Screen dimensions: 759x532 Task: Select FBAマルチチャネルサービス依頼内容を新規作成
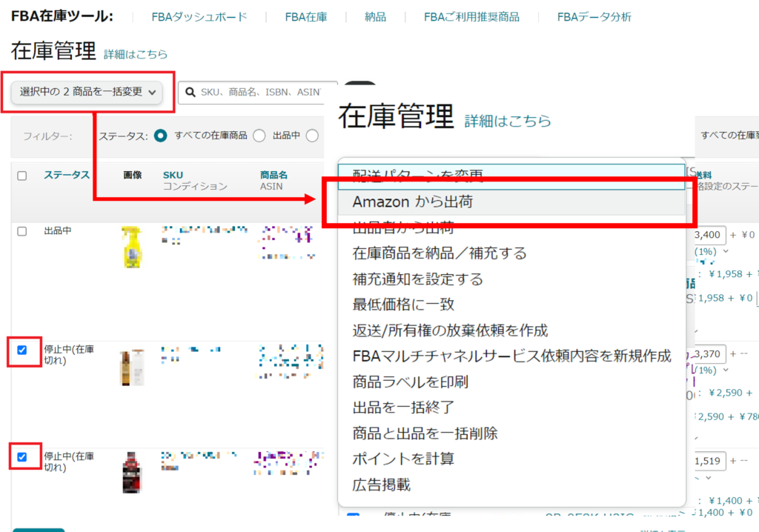pyautogui.click(x=511, y=356)
